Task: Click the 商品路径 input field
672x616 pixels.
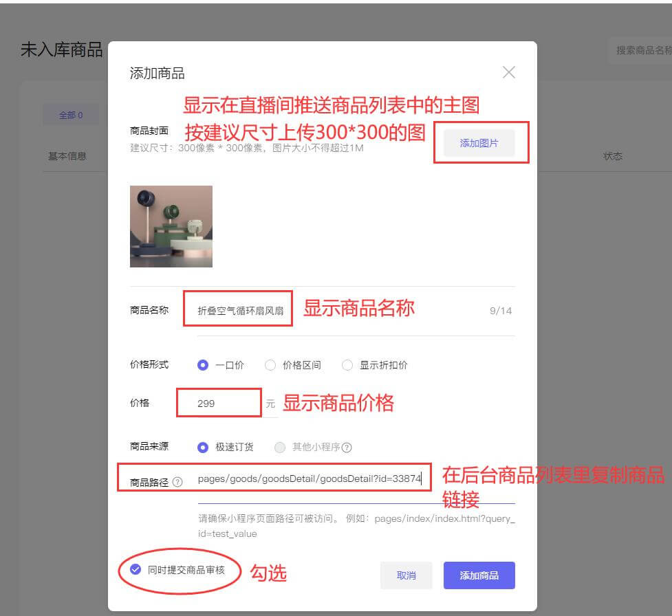Action: tap(356, 479)
